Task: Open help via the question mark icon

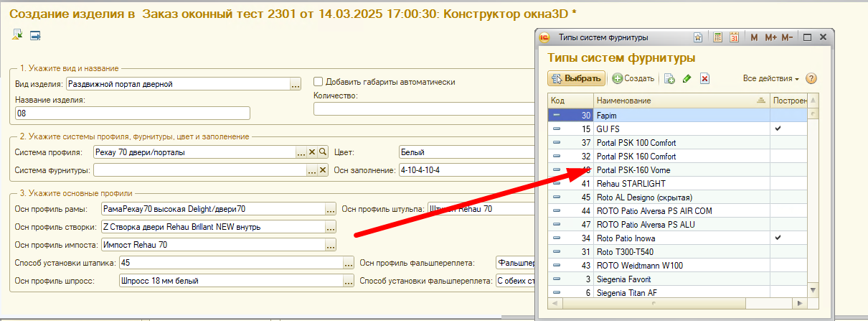Action: coord(811,78)
